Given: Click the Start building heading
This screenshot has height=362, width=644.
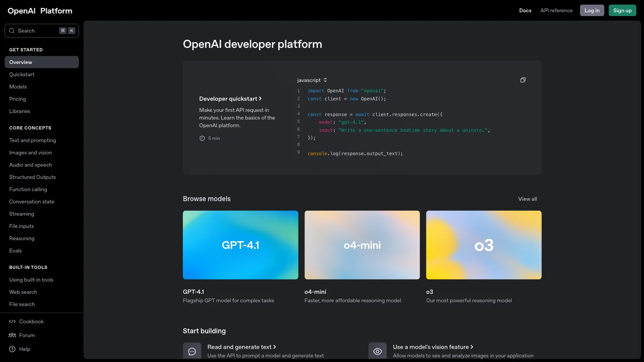Looking at the screenshot, I should 204,331.
